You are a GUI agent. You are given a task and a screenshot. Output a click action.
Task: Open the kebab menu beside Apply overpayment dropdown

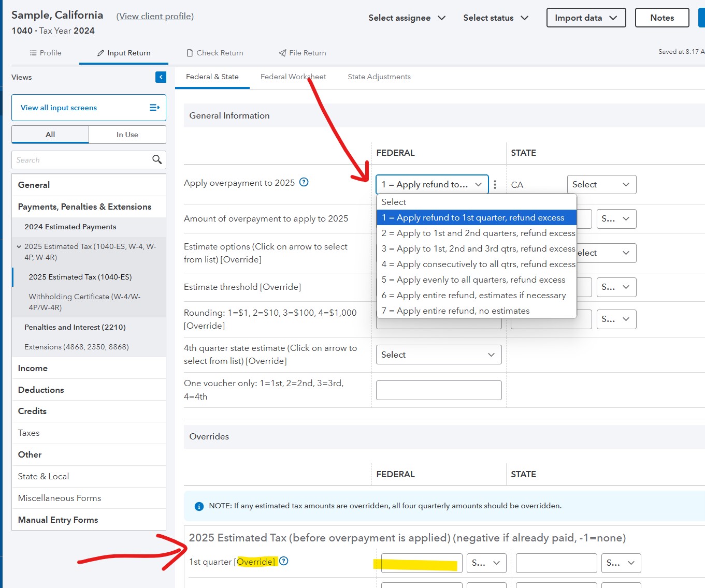(495, 184)
